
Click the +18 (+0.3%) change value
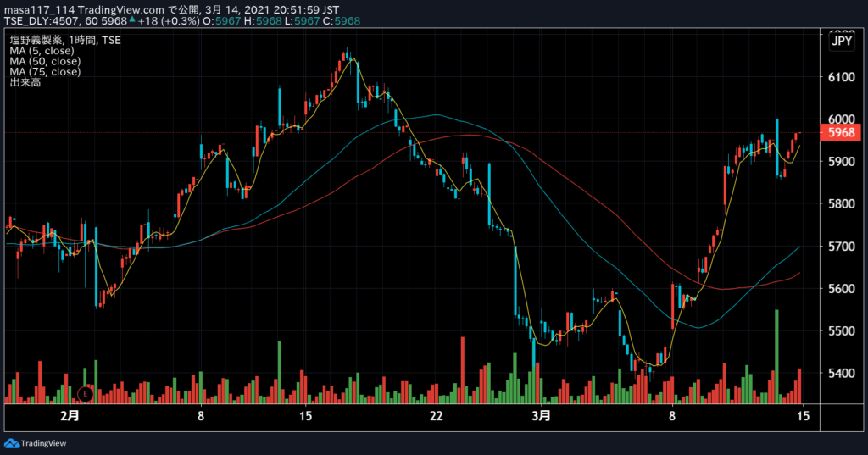[169, 21]
